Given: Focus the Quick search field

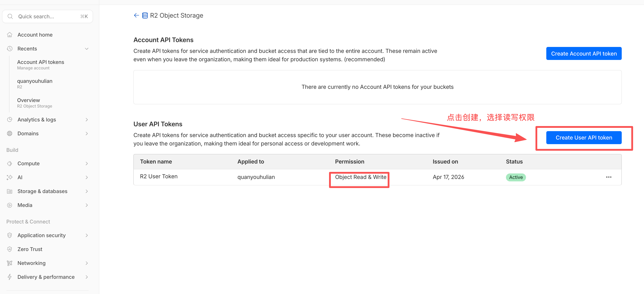Looking at the screenshot, I should pos(47,17).
